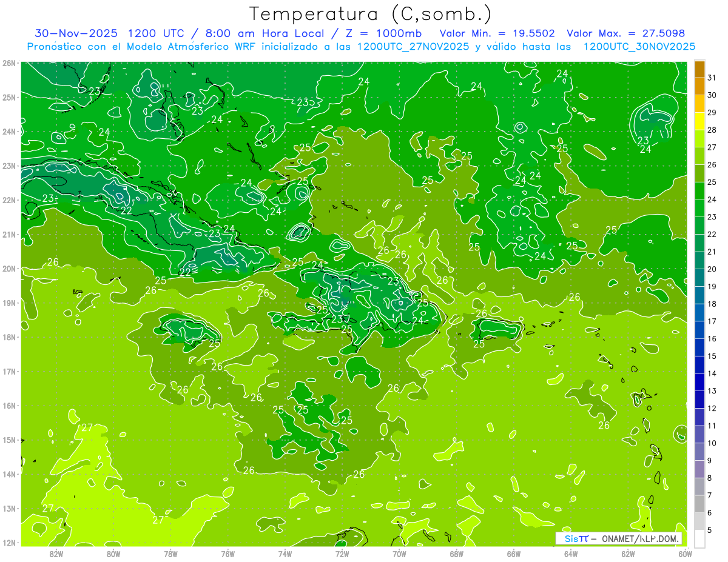Click the "82W" longitude axis label
The height and width of the screenshot is (562, 728).
click(x=56, y=553)
